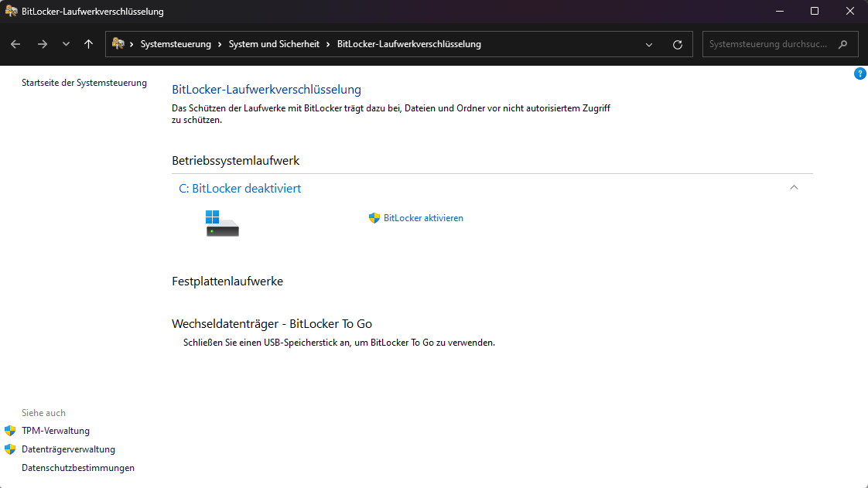Navigate to System und Sicherheit breadcrumb
The image size is (868, 488).
(x=274, y=44)
